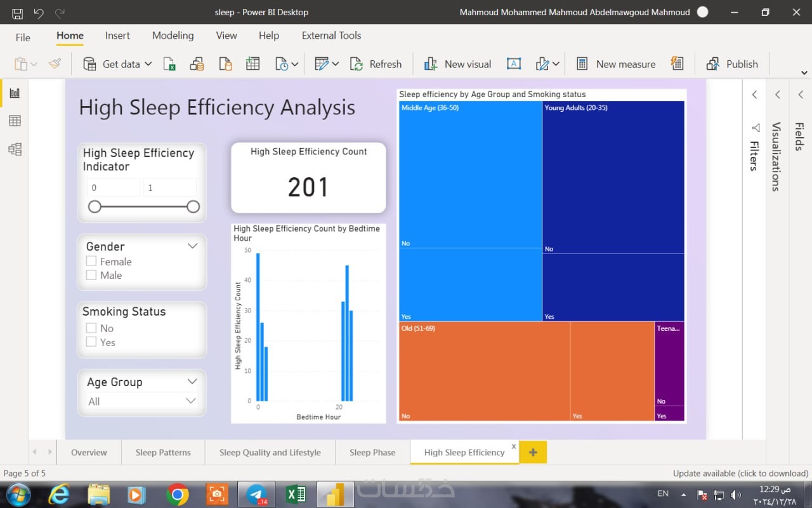The width and height of the screenshot is (812, 508).
Task: Click the SQL Server source icon
Action: [x=225, y=63]
